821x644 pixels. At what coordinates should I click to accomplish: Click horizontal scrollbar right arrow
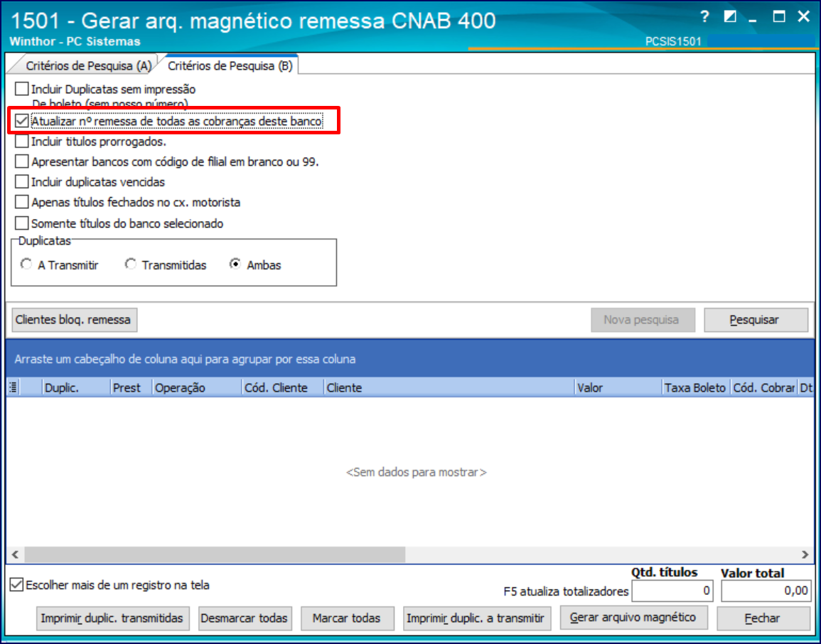coord(805,554)
